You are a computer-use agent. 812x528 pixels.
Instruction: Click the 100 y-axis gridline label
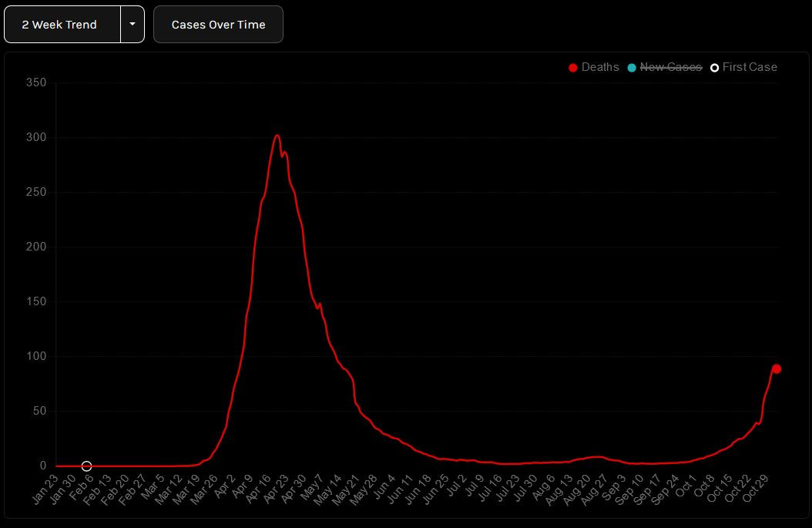36,356
